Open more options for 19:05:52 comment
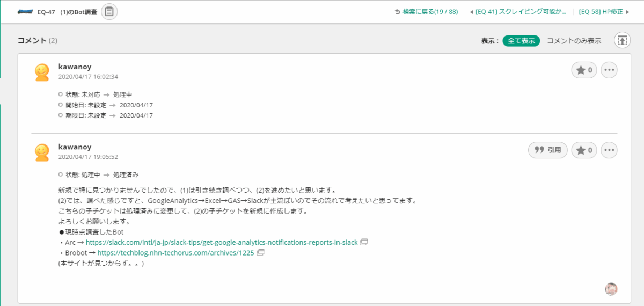Screen dimensions: 644x306 (609, 150)
